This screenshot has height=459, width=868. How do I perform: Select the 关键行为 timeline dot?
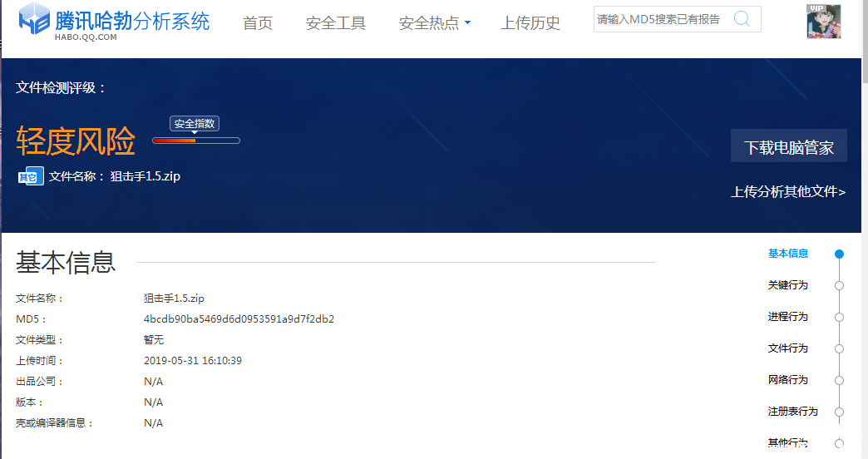click(x=839, y=286)
